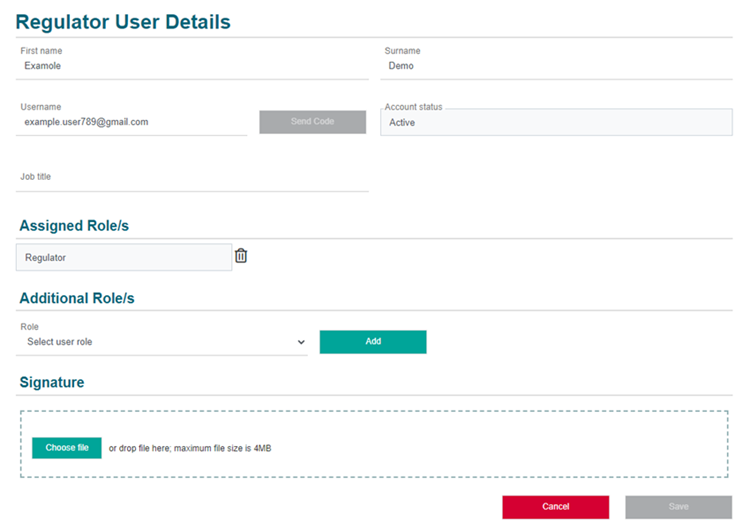Viewport: 750px width, 521px height.
Task: Focus the Surname input field
Action: point(558,66)
